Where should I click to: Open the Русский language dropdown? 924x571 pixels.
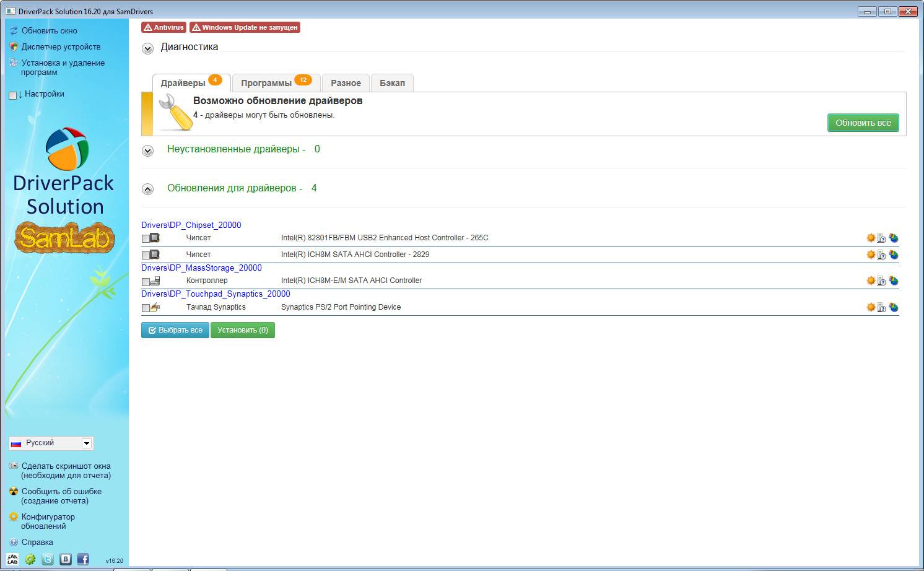coord(51,443)
